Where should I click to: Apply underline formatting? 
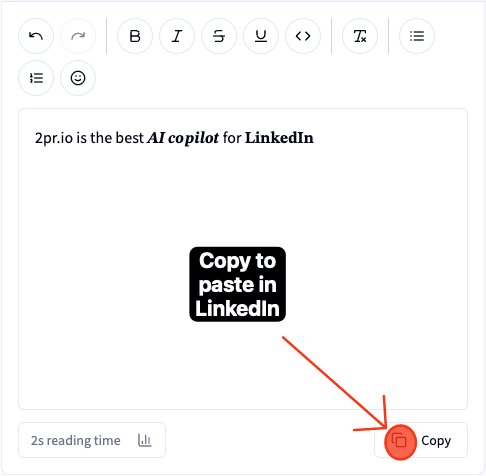[x=261, y=36]
